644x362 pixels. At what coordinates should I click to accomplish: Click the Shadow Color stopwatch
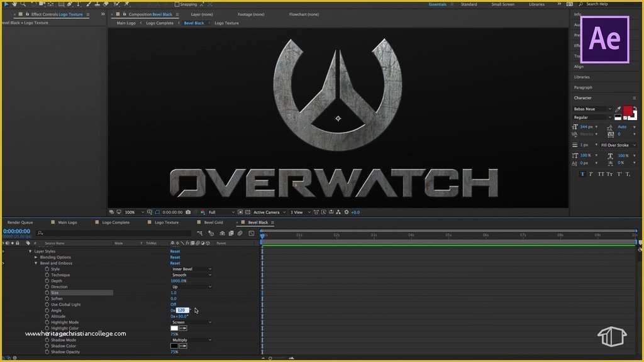(47, 346)
